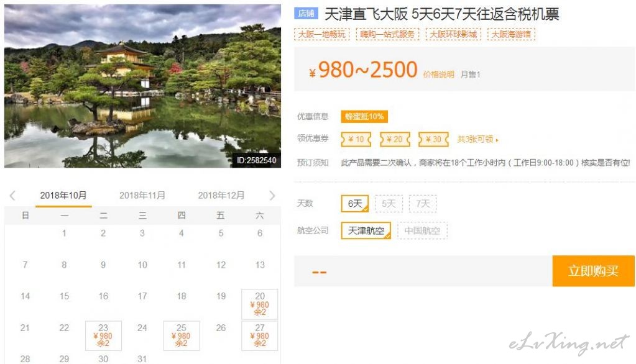Choose 天津航空 airline option
The image size is (636, 364).
[x=366, y=230]
